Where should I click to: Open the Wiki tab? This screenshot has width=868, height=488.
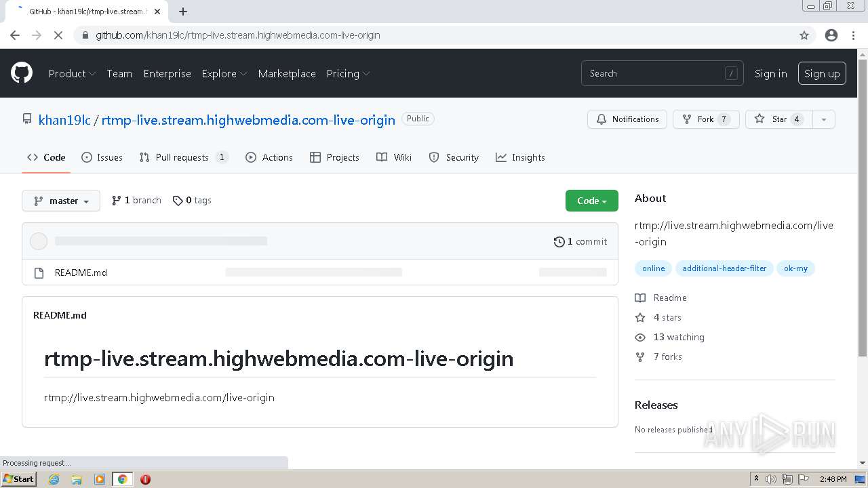pyautogui.click(x=394, y=157)
